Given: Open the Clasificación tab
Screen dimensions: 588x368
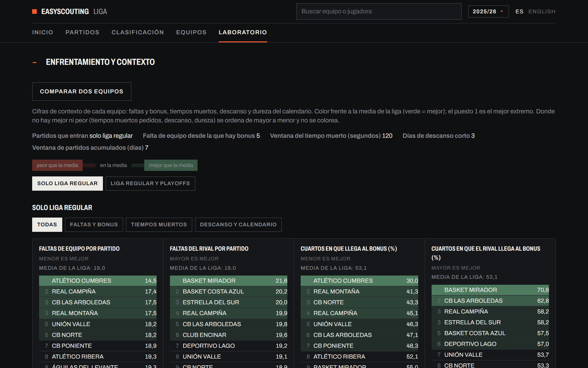Looking at the screenshot, I should [x=138, y=32].
